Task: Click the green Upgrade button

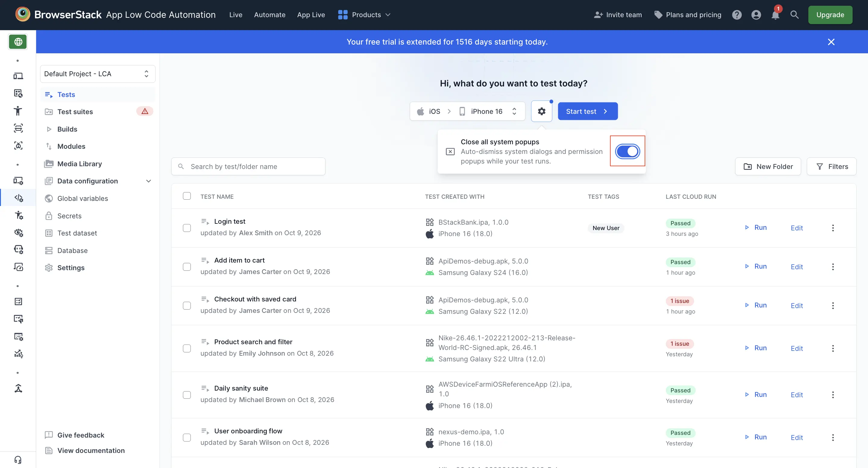Action: pyautogui.click(x=830, y=15)
